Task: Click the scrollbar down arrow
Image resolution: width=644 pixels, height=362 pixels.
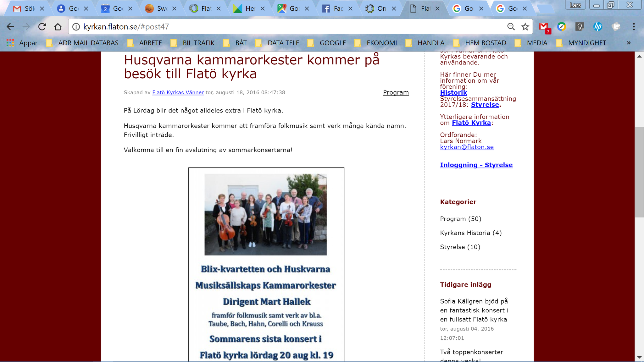Action: click(639, 357)
